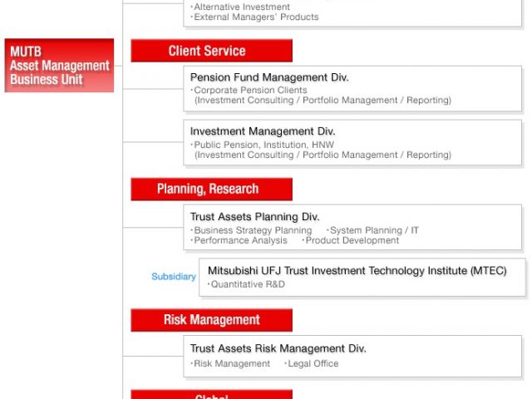The height and width of the screenshot is (399, 532).
Task: Click the Alternative Investment text
Action: click(x=242, y=7)
